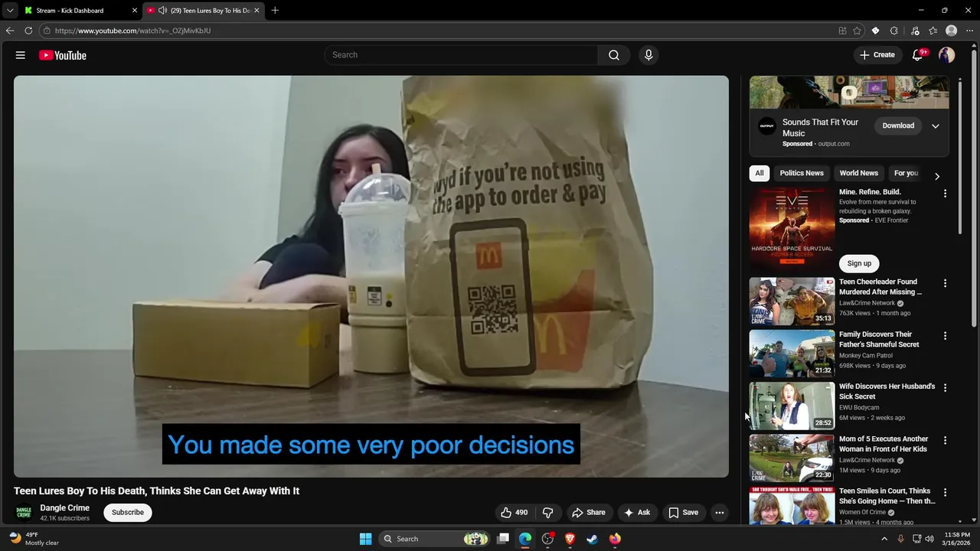Open Teen Smiles in Court video title

887,497
